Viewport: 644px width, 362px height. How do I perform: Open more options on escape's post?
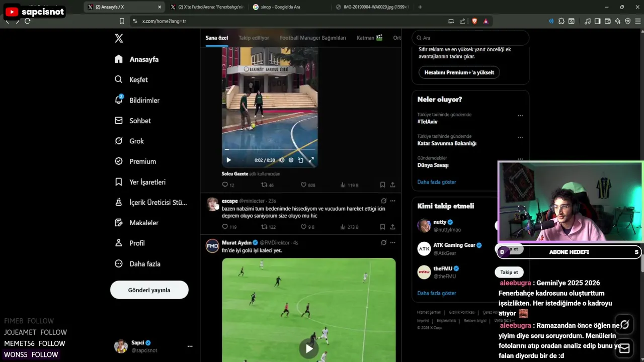point(392,201)
